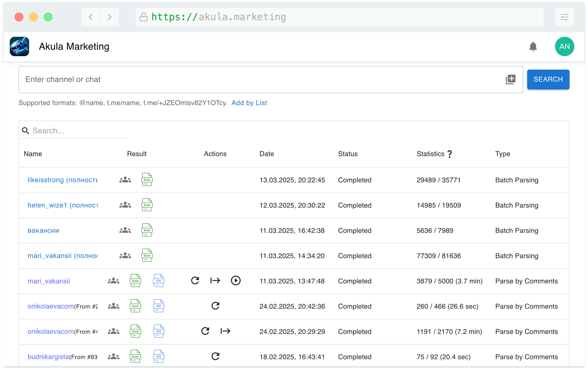This screenshot has height=368, width=588.
Task: Download Excel for mari_vakansii 13:47:48 row
Action: click(135, 281)
